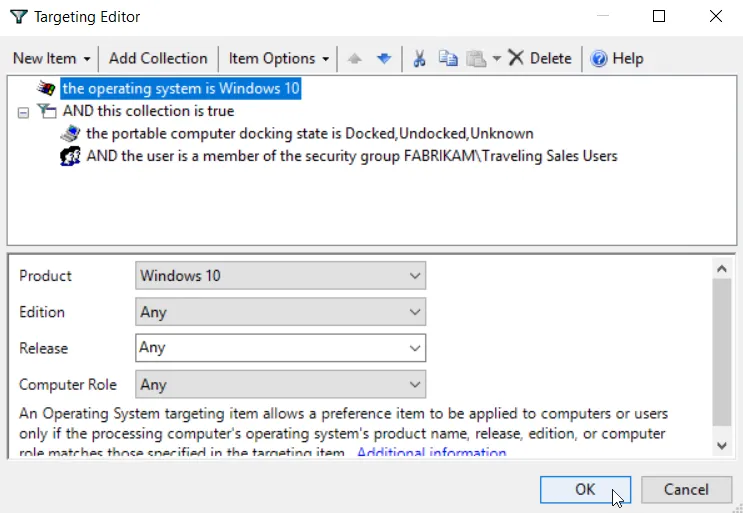This screenshot has height=513, width=743.
Task: Collapse the collection tree node
Action: tap(23, 113)
